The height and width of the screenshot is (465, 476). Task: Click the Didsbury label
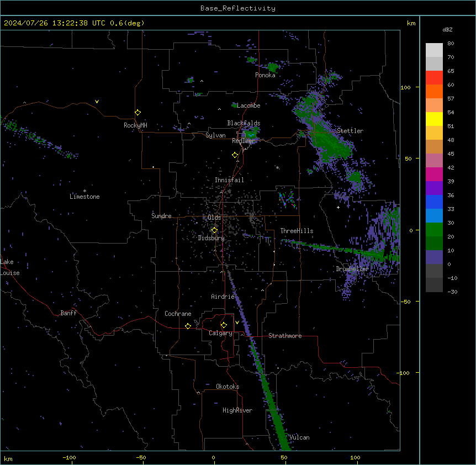point(211,238)
